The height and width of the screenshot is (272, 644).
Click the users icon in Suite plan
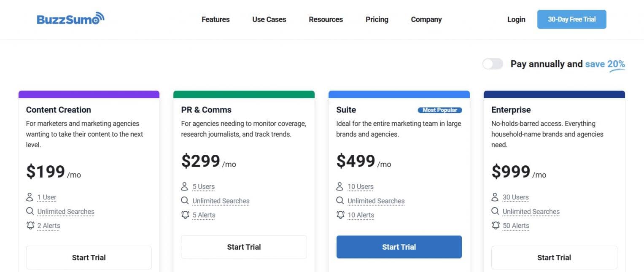click(x=340, y=186)
